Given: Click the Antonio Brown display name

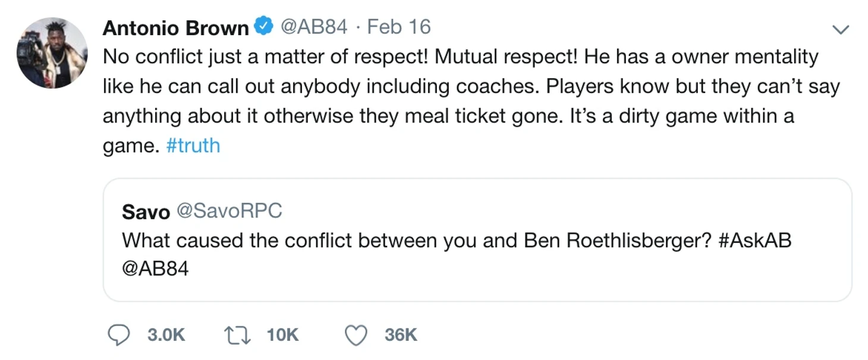Looking at the screenshot, I should pos(175,27).
